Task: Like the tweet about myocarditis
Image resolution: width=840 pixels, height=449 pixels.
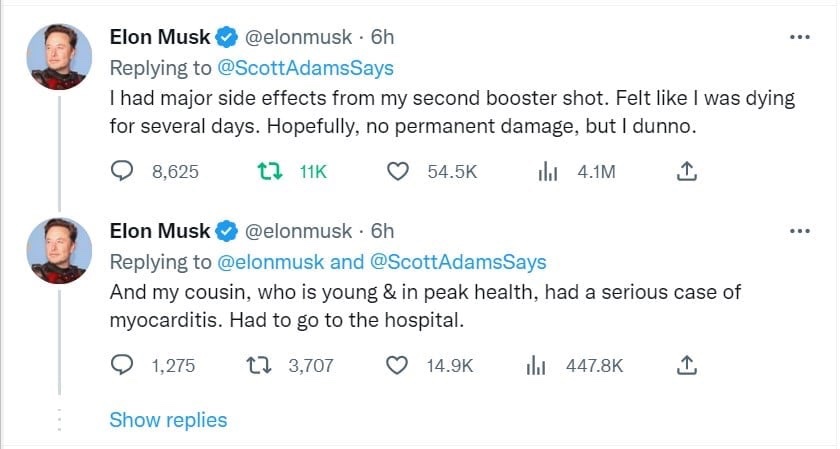Action: 398,366
